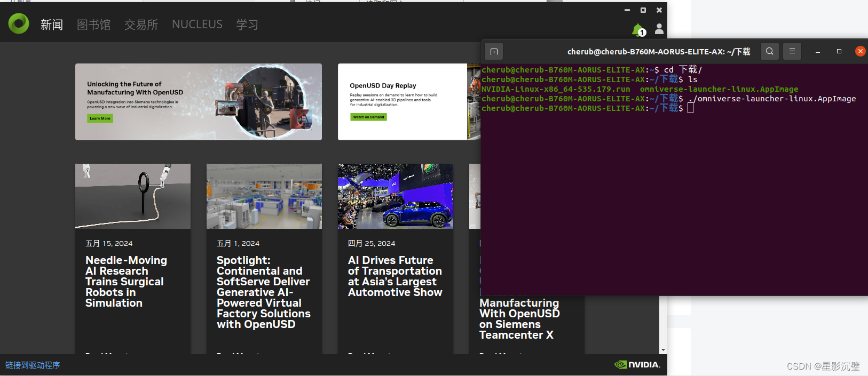Click the 五月 1, 2024 date text

(238, 243)
